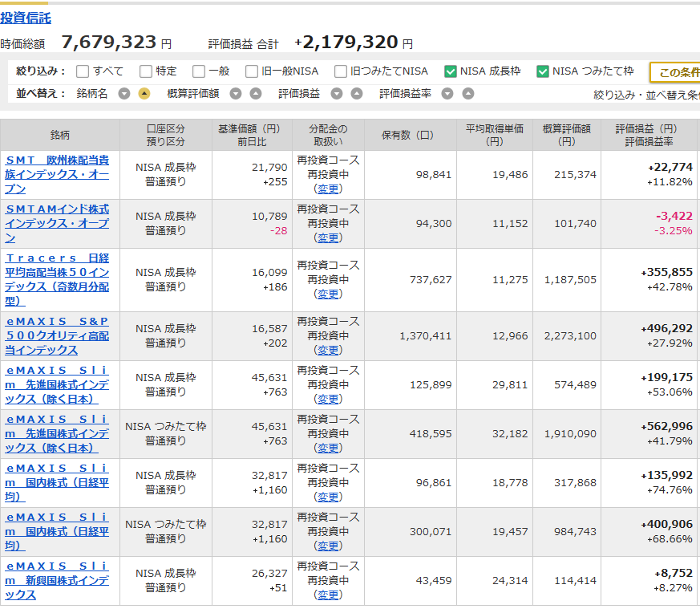Open eMAXIS Slim 国内株式 NISA つみたて枠 fund link
Screen dimensions: 700x609
(57, 531)
